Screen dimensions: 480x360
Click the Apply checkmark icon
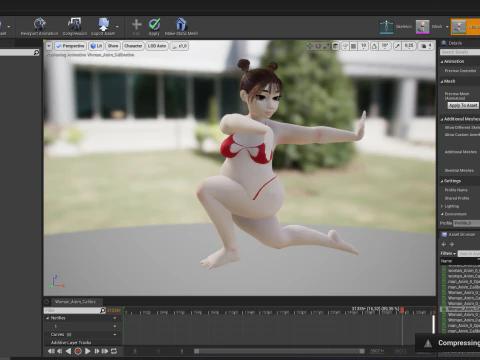[x=154, y=24]
